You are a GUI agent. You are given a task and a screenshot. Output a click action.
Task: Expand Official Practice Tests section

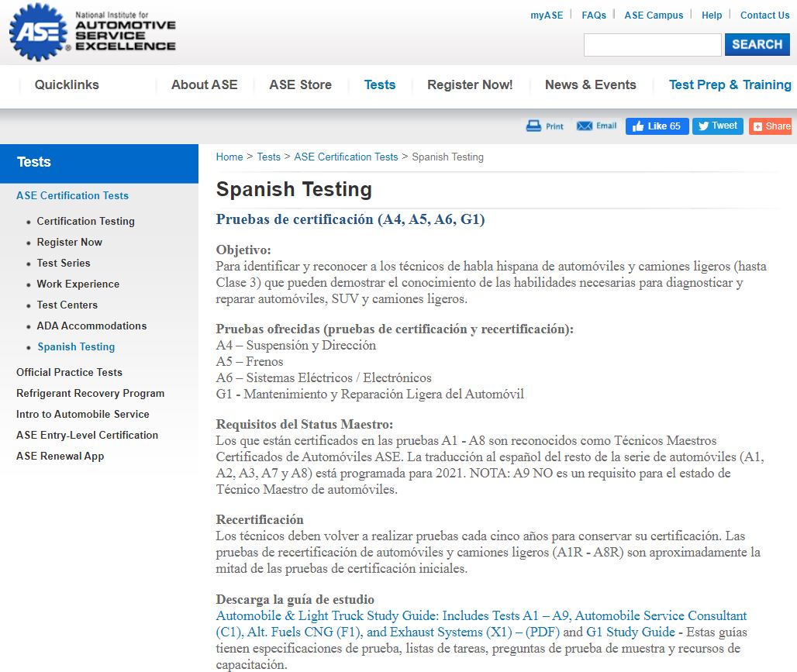pos(69,372)
